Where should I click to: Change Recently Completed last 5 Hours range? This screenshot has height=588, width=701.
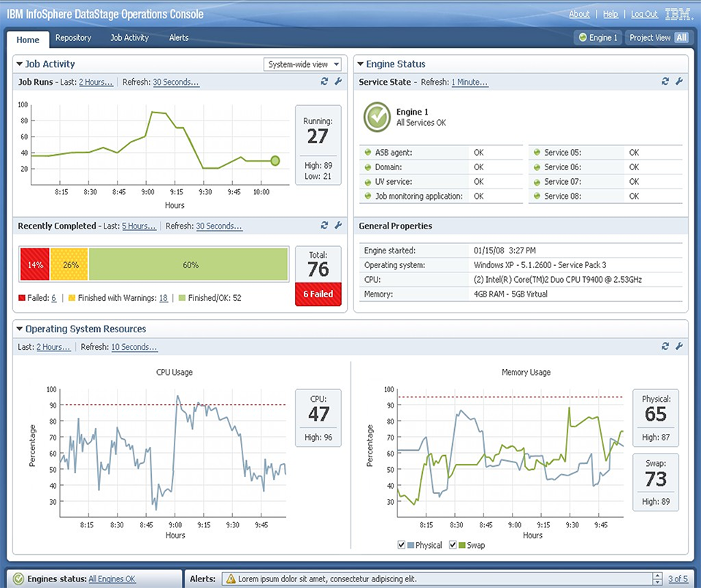(139, 226)
